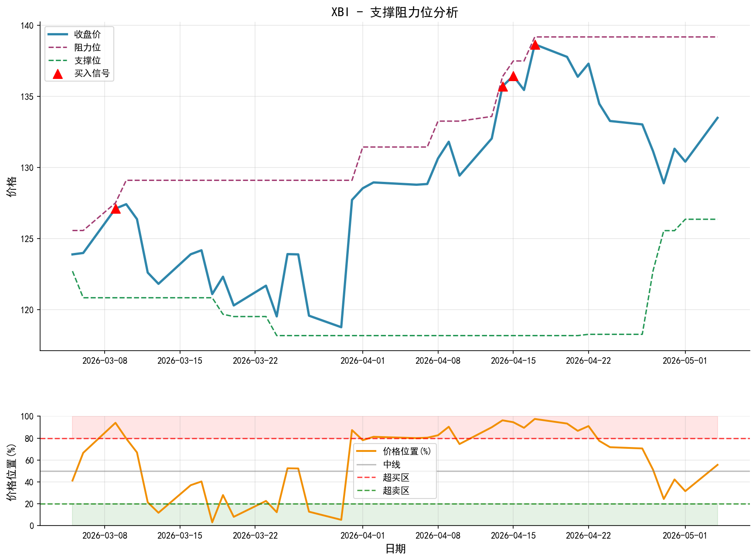Click the 2026-03-15 label under the price chart
The height and width of the screenshot is (560, 756).
tap(180, 361)
